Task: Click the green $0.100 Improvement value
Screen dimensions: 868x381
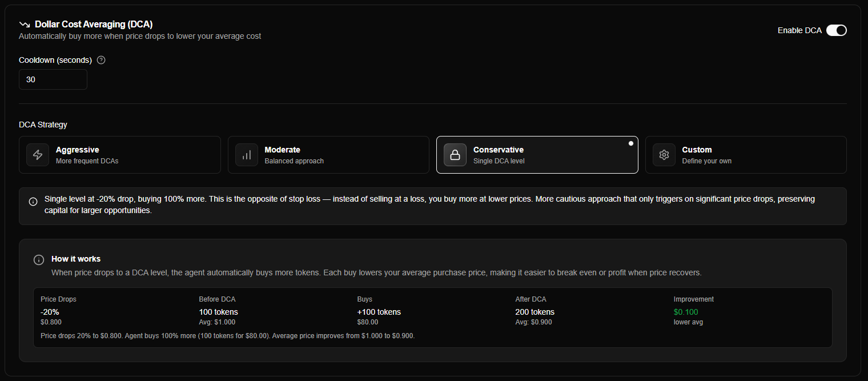Action: click(686, 312)
